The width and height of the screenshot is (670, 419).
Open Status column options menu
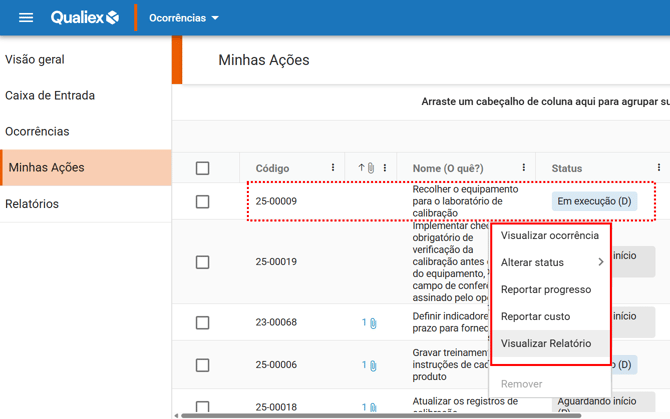(658, 168)
